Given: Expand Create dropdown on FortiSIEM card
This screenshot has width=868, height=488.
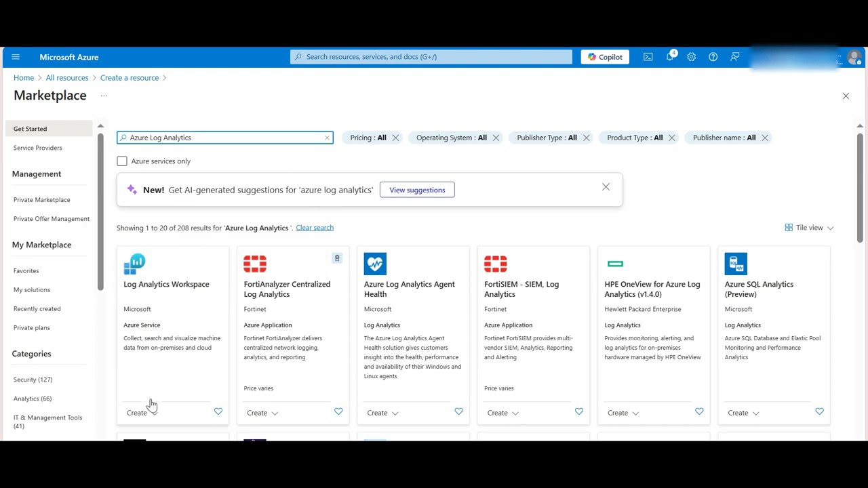Looking at the screenshot, I should pyautogui.click(x=502, y=413).
